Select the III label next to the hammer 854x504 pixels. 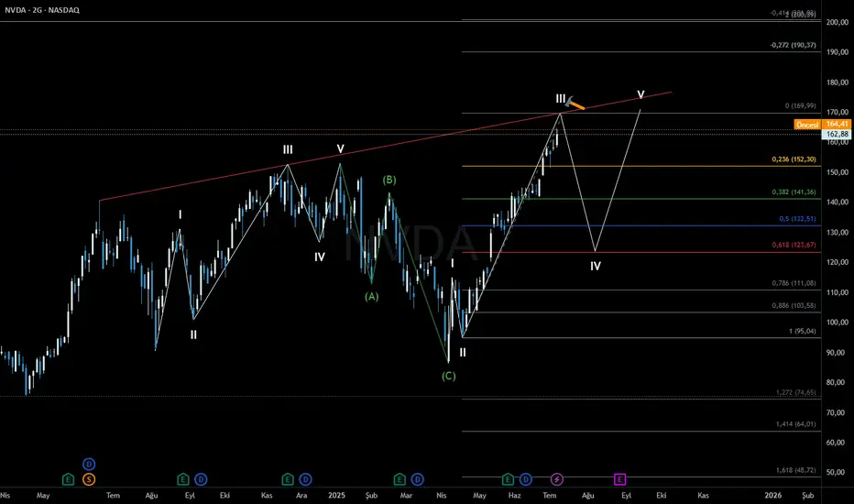click(561, 99)
